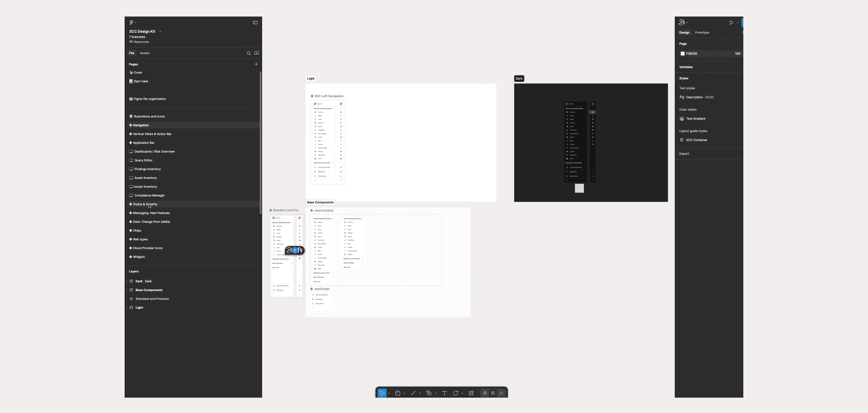This screenshot has height=413, width=868.
Task: Select the Text tool
Action: pyautogui.click(x=444, y=393)
